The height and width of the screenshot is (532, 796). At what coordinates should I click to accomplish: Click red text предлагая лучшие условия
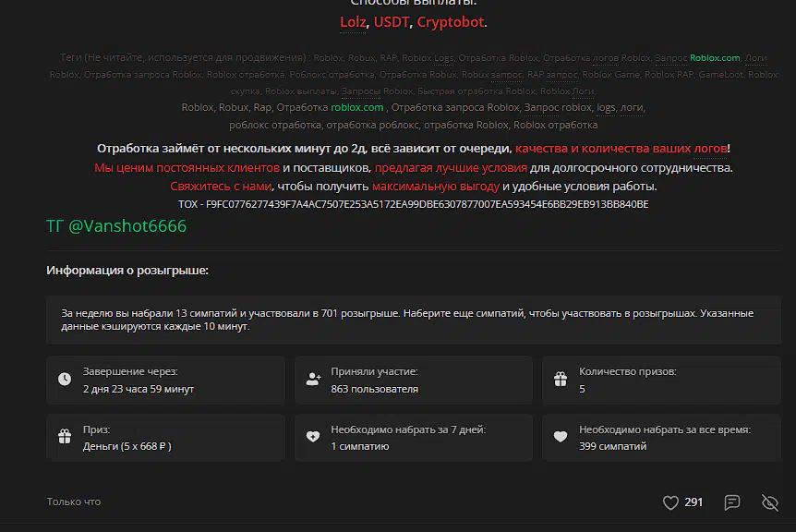451,167
